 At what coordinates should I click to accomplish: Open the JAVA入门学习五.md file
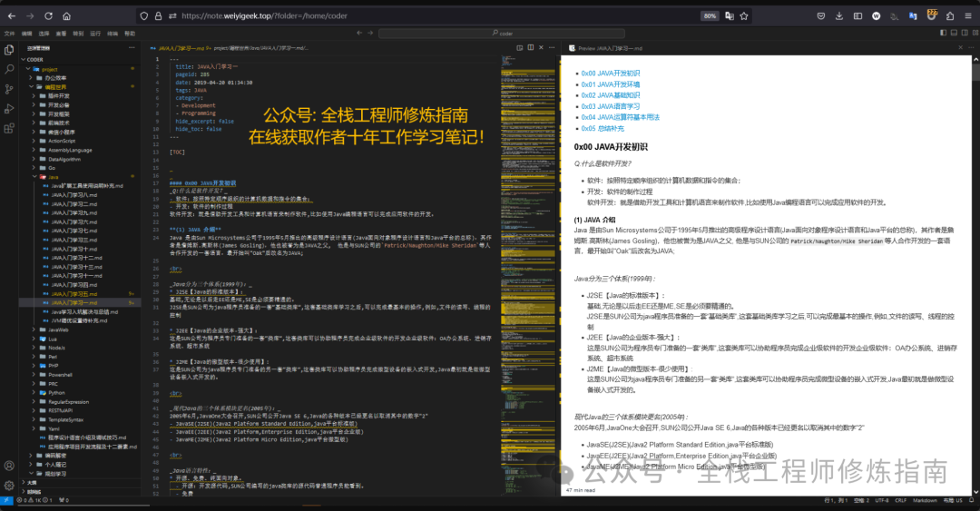click(x=73, y=294)
